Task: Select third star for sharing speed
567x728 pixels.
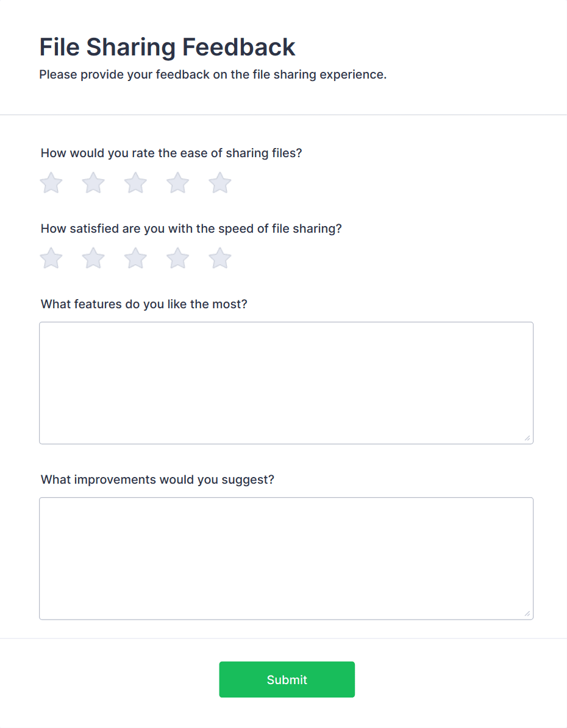Action: click(x=135, y=258)
